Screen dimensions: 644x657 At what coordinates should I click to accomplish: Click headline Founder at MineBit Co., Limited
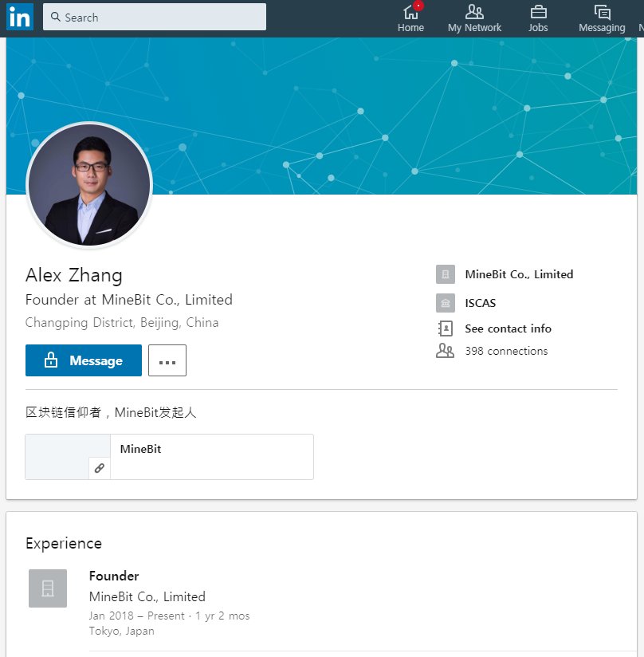tap(129, 300)
